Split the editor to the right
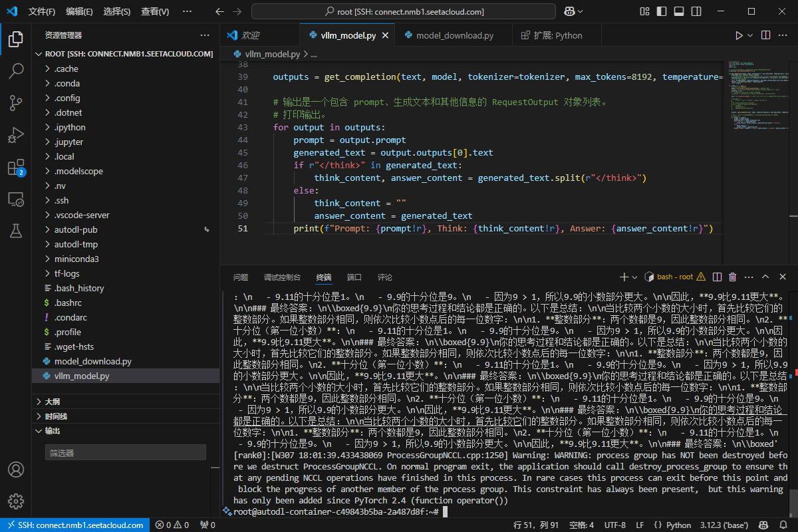This screenshot has height=532, width=798. [x=765, y=35]
